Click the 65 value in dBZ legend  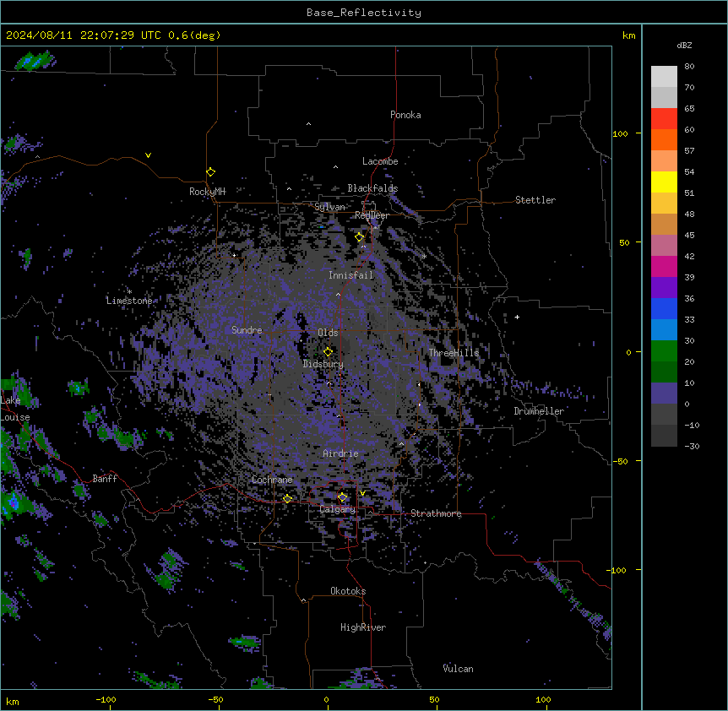(x=689, y=109)
